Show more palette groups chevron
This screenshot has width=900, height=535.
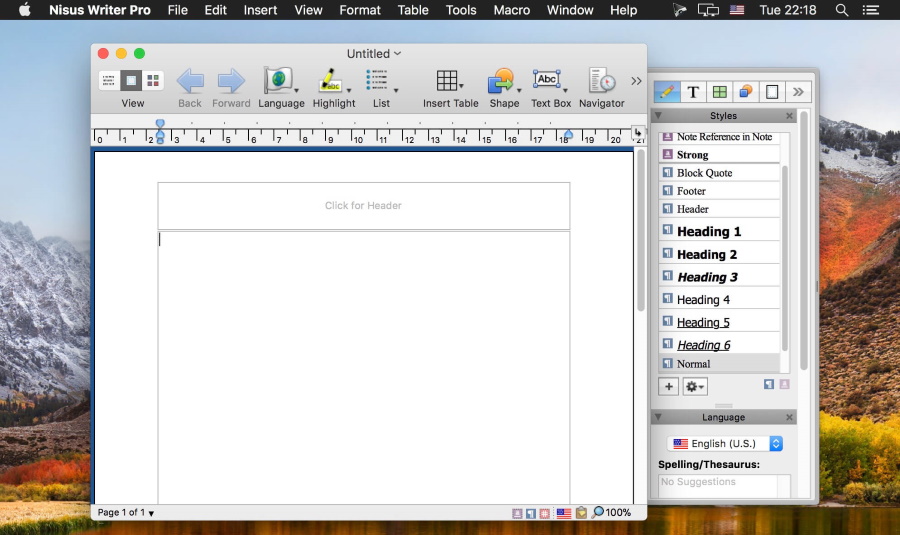coord(798,92)
